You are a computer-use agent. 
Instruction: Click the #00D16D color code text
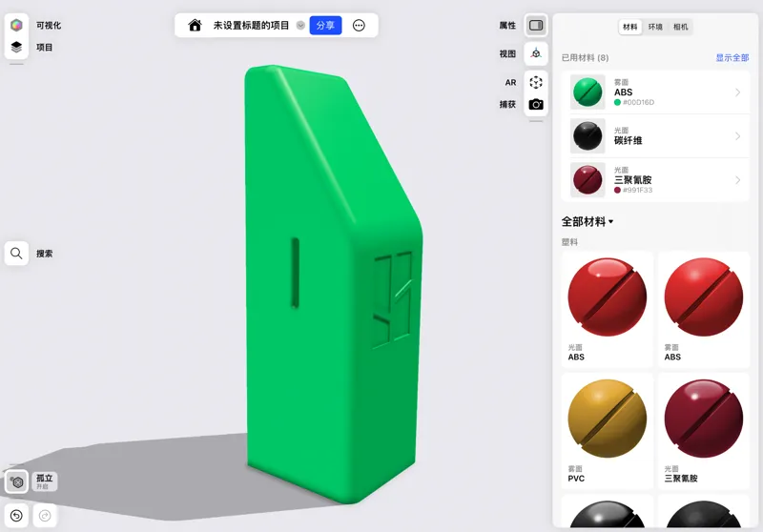pos(638,102)
